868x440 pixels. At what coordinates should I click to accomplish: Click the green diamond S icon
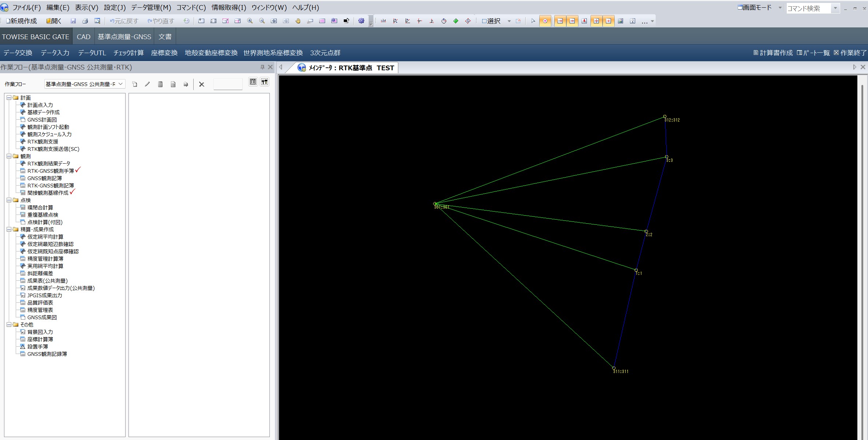(456, 21)
